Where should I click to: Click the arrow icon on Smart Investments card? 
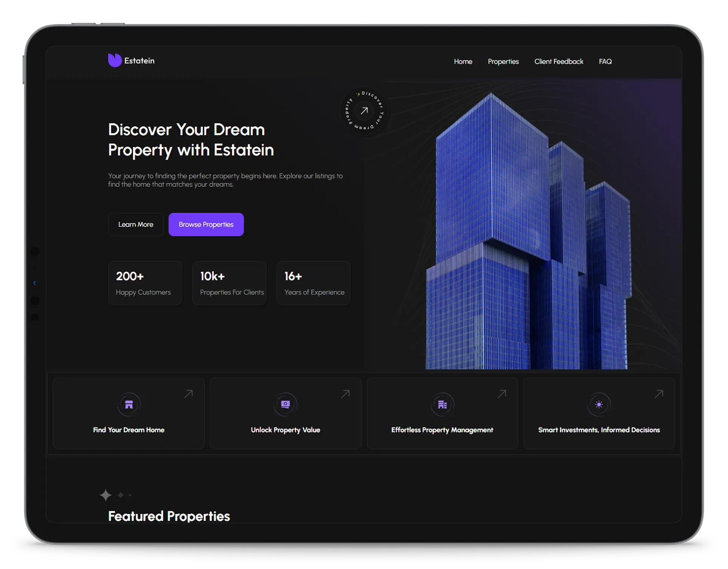click(659, 393)
